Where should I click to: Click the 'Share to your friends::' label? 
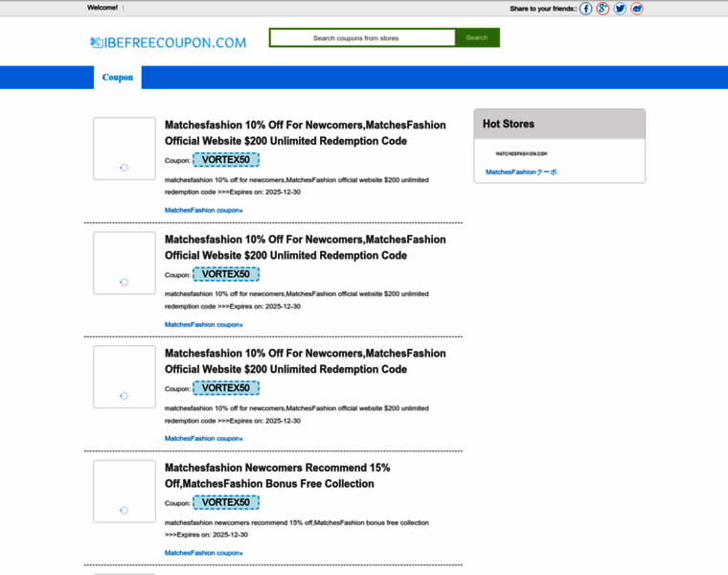pyautogui.click(x=543, y=9)
